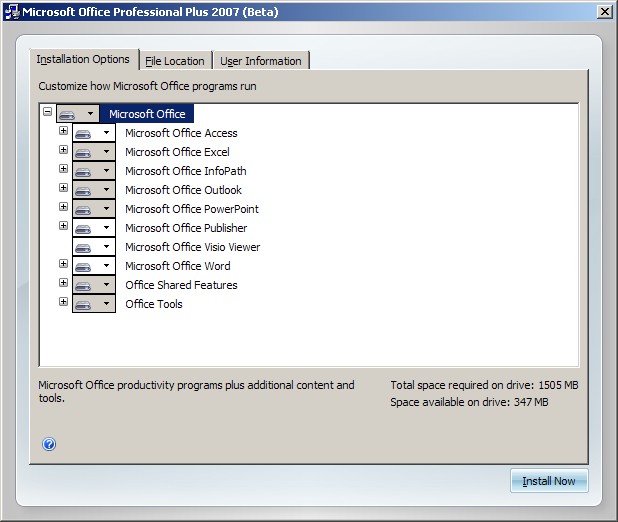Viewport: 618px width, 522px height.
Task: Expand the Microsoft Office PowerPoint tree node
Action: (x=63, y=208)
